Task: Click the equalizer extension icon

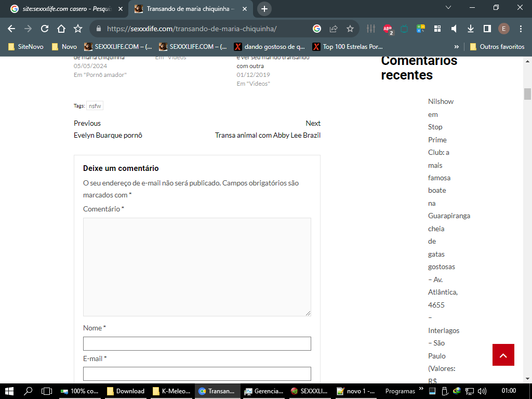Action: (371, 29)
